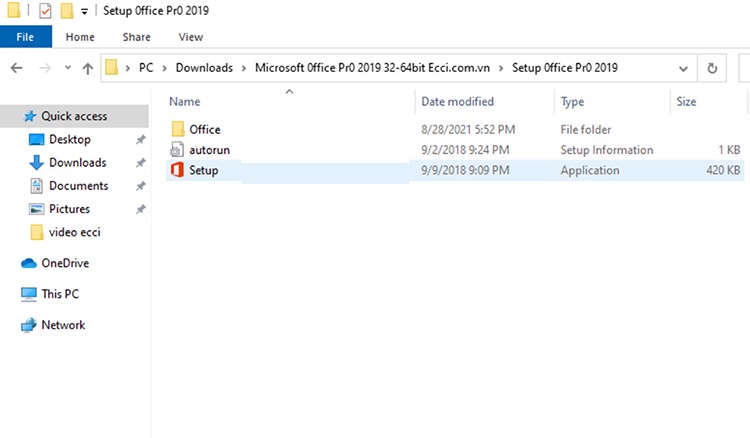
Task: Click the New folder quick access icon
Action: (66, 10)
